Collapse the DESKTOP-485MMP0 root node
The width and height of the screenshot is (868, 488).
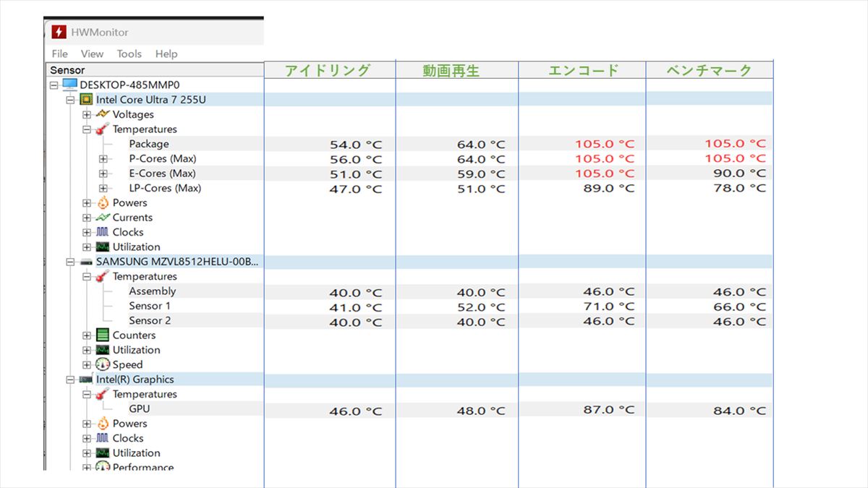[x=54, y=85]
